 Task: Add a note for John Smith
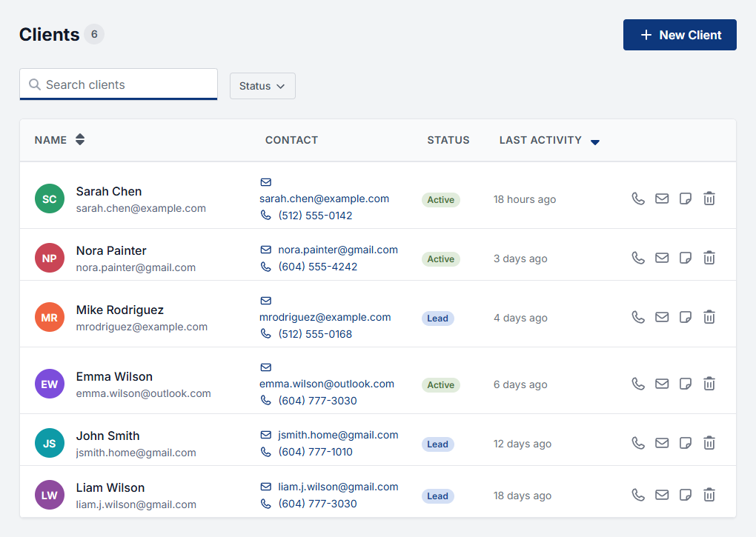coord(685,443)
